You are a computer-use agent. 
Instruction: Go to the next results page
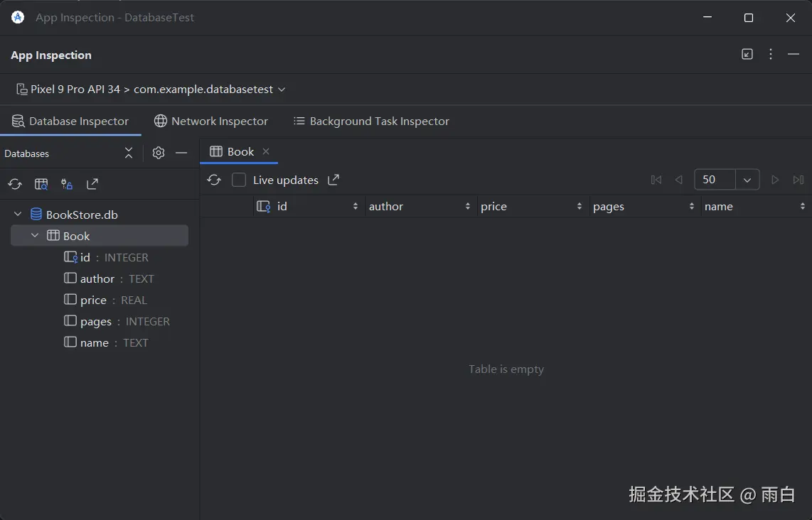point(775,180)
